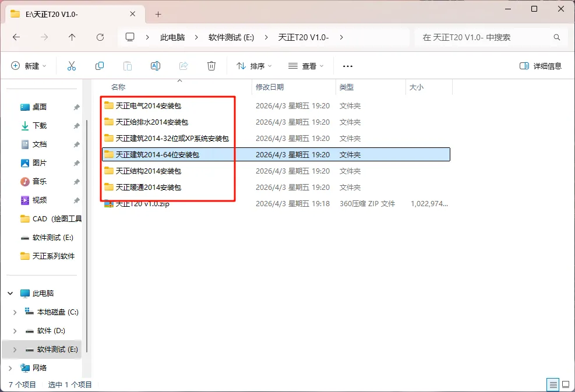Expand chevron after 天正T20 V1.0- in address bar

pyautogui.click(x=341, y=37)
